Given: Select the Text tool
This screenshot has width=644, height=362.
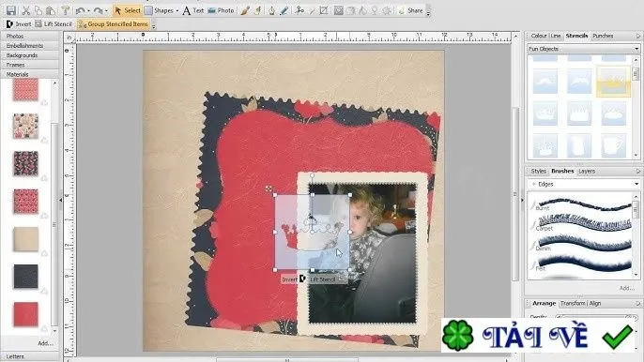Looking at the screenshot, I should (193, 10).
